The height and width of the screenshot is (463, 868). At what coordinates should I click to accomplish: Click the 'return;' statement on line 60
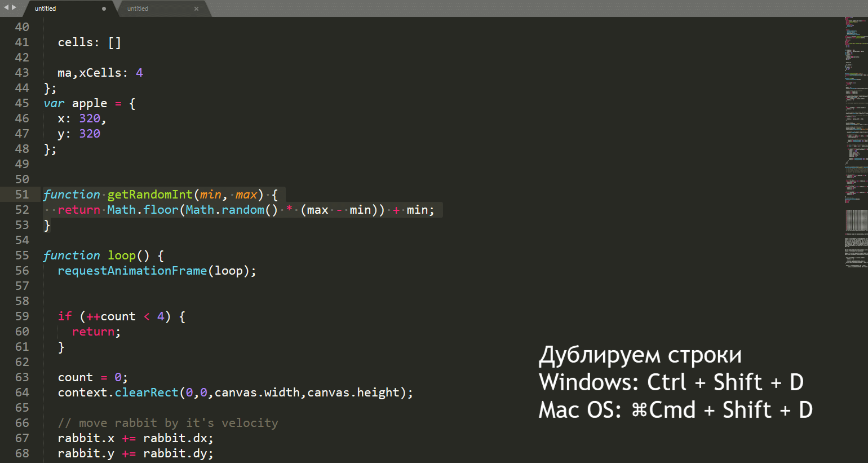pos(96,332)
